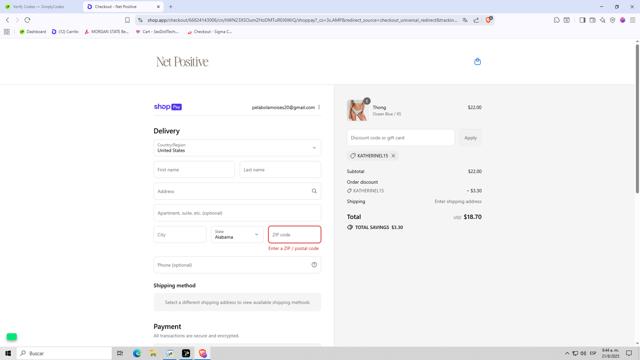Click the Apply discount button
Viewport: 640px width, 360px height.
pyautogui.click(x=470, y=138)
